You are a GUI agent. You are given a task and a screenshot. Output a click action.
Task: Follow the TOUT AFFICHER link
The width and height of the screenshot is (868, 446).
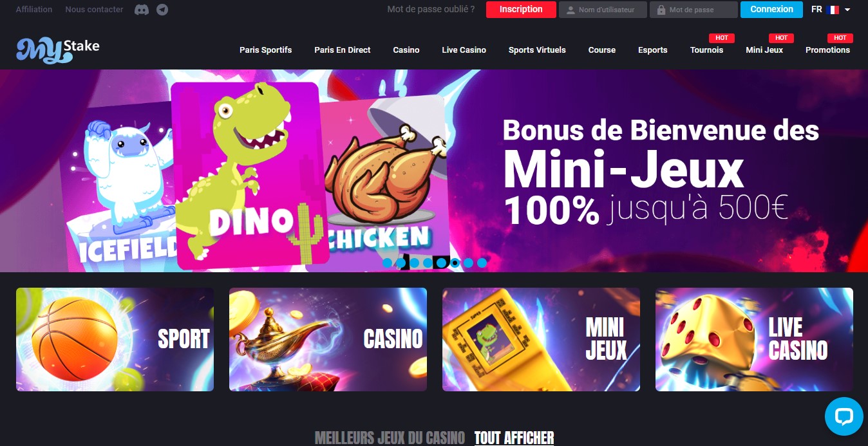514,438
